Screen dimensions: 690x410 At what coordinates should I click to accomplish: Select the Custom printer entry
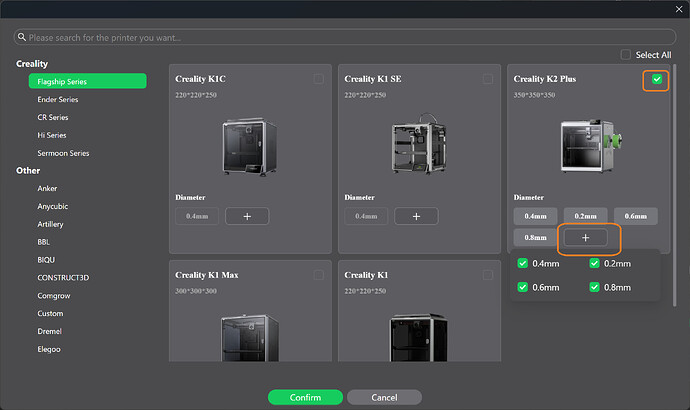(50, 314)
